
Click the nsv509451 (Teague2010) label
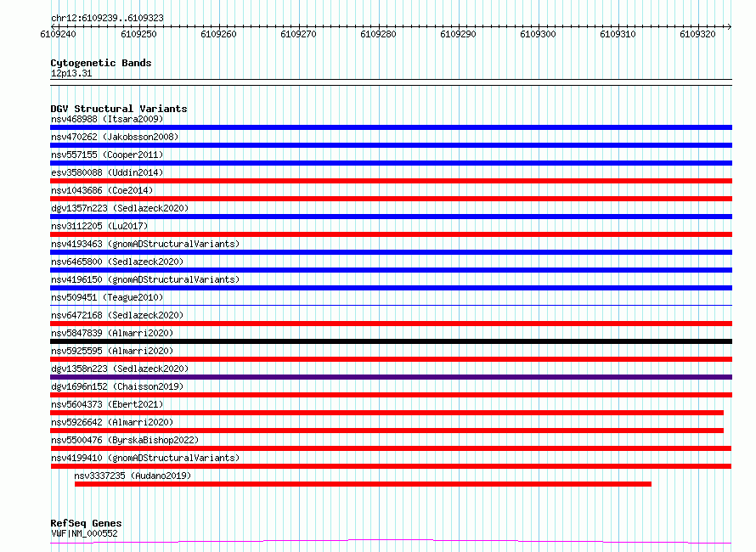(x=107, y=297)
